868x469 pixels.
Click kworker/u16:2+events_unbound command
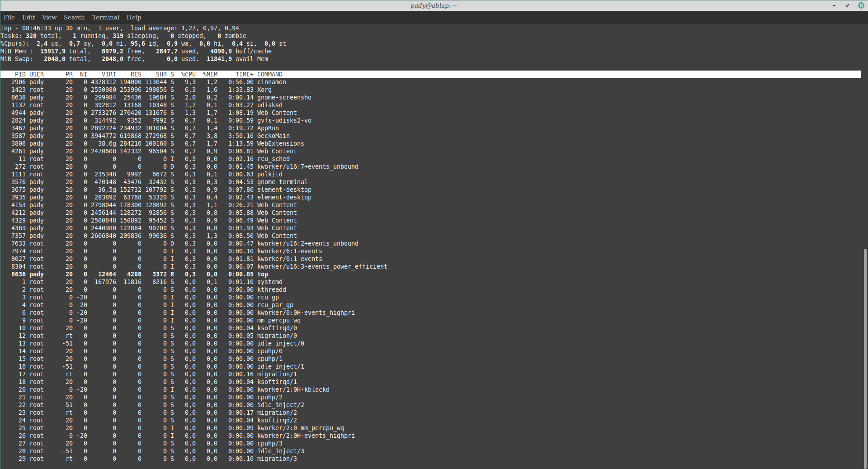point(308,243)
